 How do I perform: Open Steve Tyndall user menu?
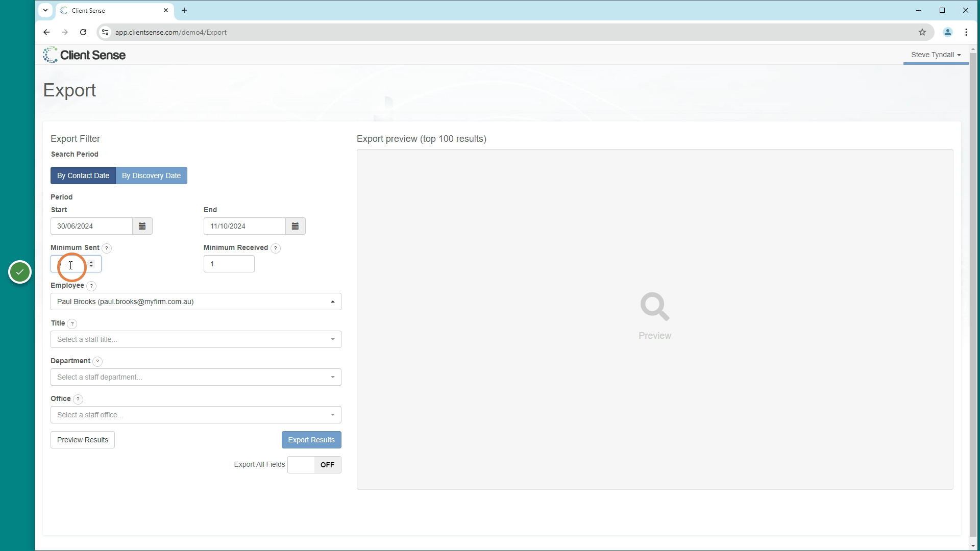click(936, 55)
